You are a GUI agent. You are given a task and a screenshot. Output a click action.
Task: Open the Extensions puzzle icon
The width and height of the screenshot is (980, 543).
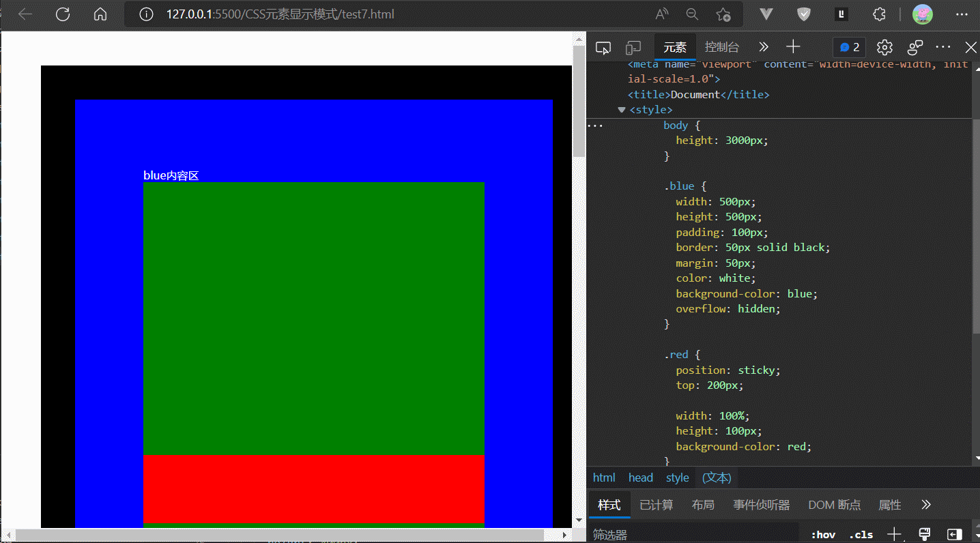[880, 14]
